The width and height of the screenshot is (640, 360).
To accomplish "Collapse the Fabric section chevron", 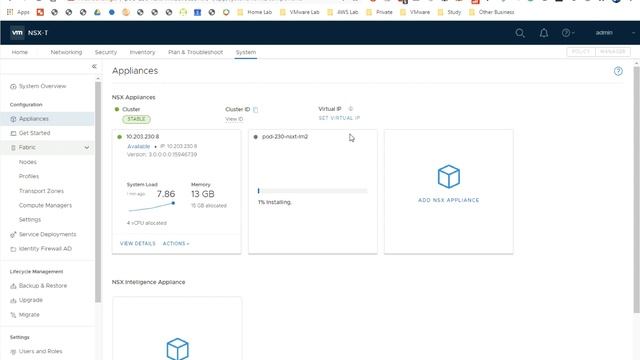I will pos(87,147).
